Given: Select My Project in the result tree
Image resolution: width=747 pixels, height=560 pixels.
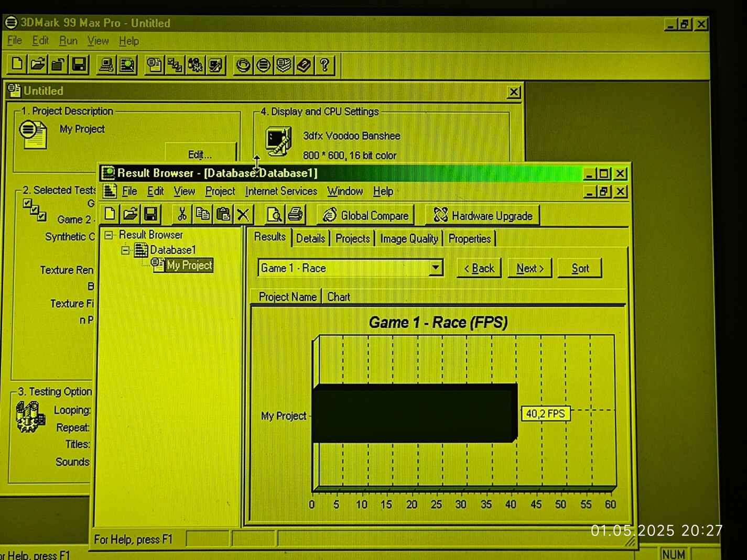Looking at the screenshot, I should click(x=189, y=265).
